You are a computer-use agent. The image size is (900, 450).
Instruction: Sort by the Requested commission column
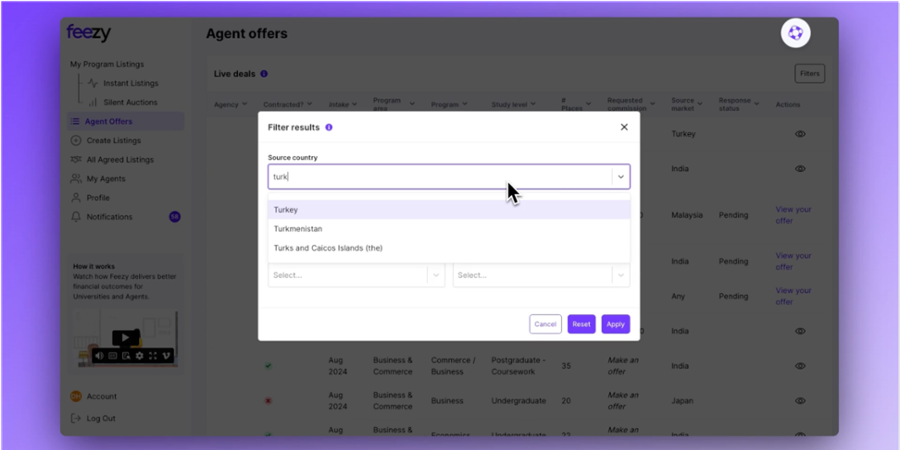point(631,104)
